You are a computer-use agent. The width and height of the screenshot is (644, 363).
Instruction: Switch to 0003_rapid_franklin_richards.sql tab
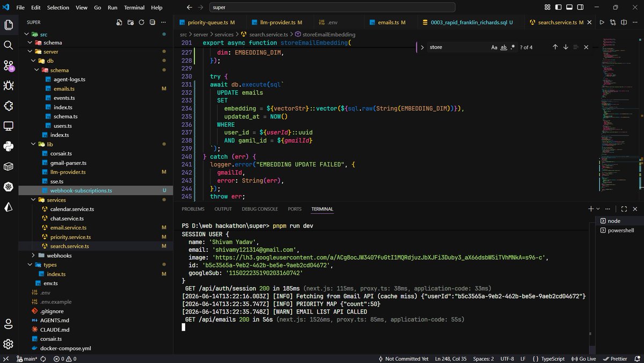click(x=469, y=23)
